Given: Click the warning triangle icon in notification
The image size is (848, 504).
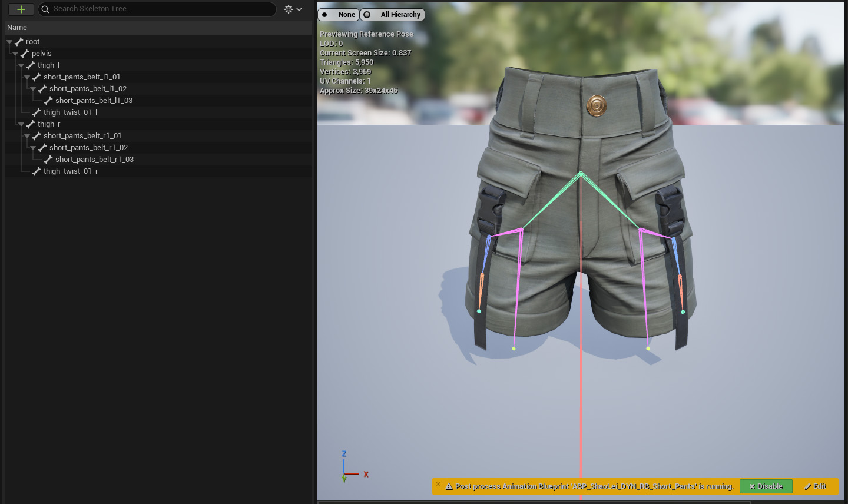Looking at the screenshot, I should pyautogui.click(x=449, y=486).
